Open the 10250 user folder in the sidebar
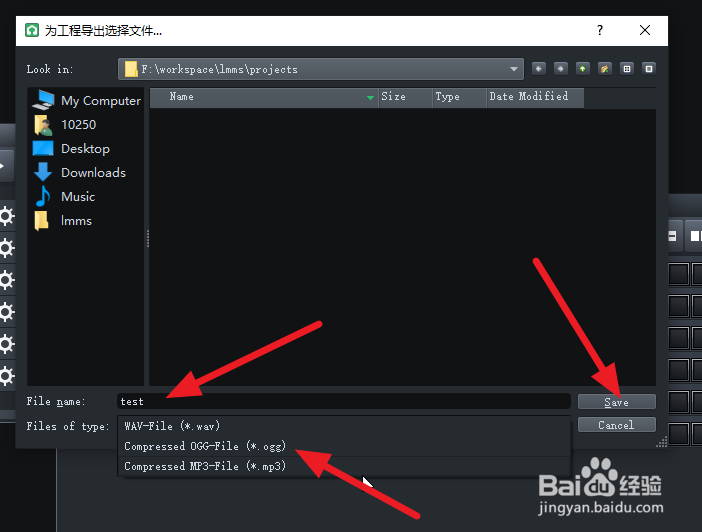The height and width of the screenshot is (532, 702). pyautogui.click(x=65, y=124)
